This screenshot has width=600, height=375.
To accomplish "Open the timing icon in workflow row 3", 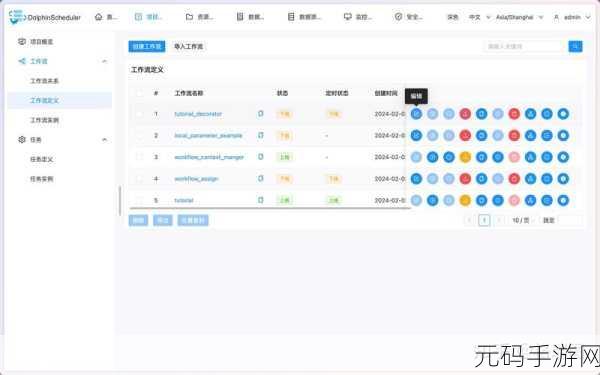I will point(449,157).
